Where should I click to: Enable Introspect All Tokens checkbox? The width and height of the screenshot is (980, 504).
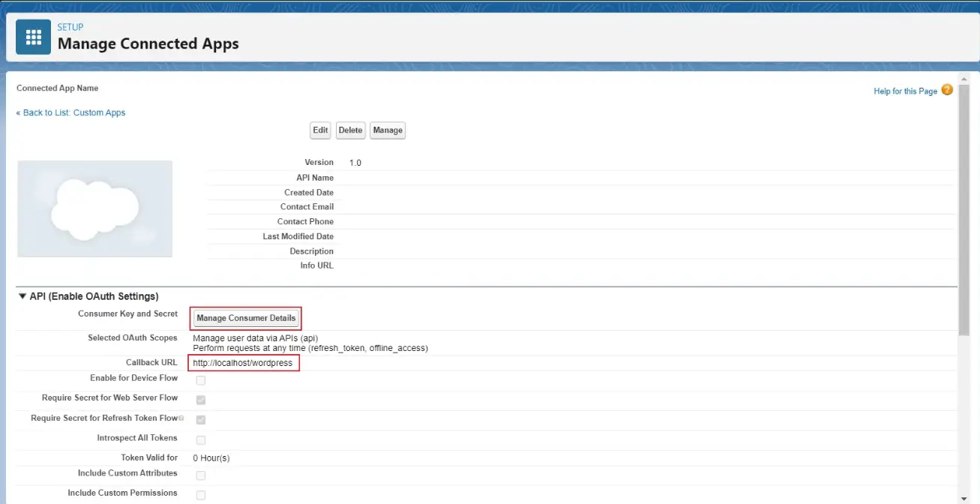coord(200,440)
